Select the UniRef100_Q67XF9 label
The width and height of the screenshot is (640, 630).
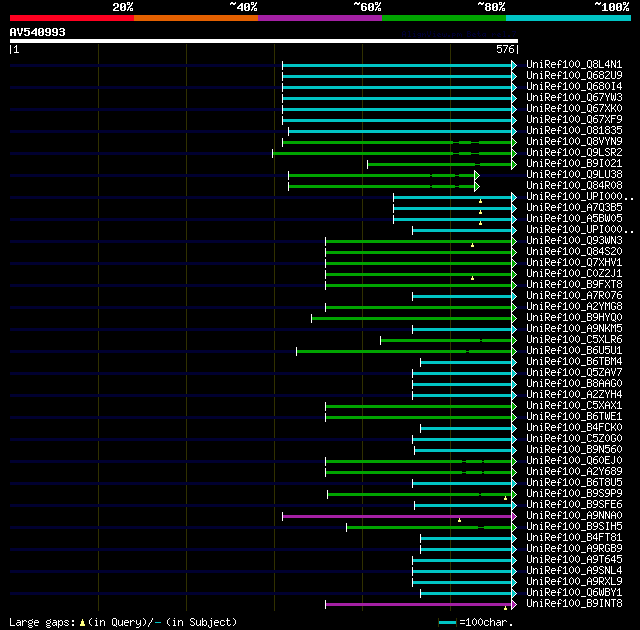[574, 120]
